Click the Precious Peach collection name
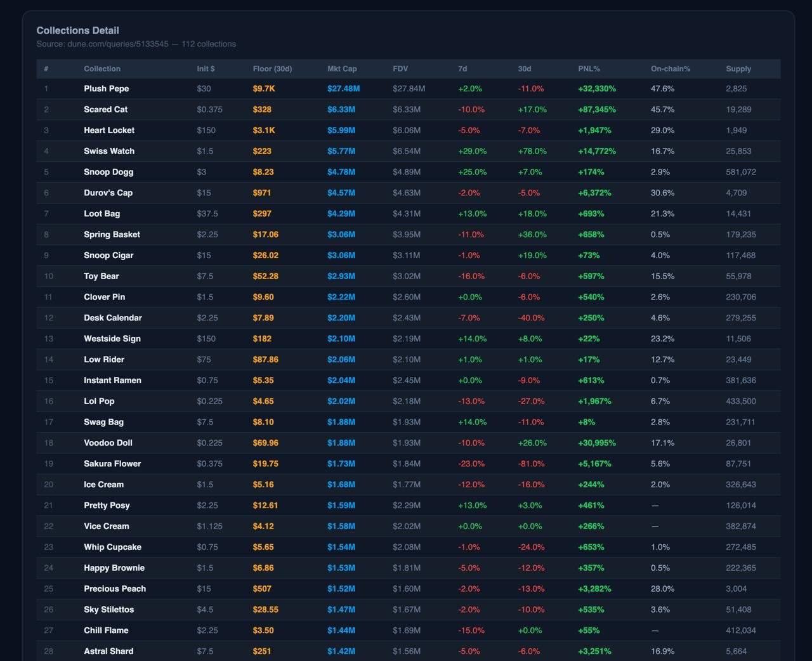This screenshot has width=812, height=661. (115, 589)
